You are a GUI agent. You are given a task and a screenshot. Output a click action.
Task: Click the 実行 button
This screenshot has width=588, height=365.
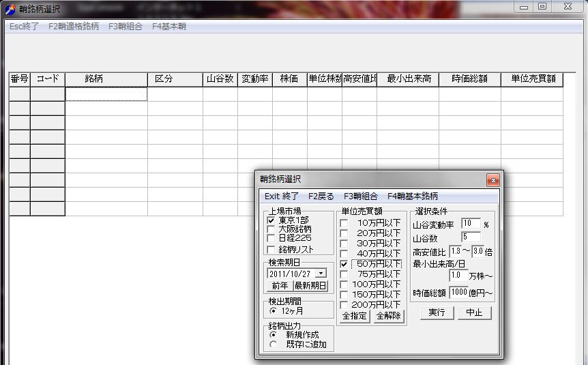(x=437, y=312)
